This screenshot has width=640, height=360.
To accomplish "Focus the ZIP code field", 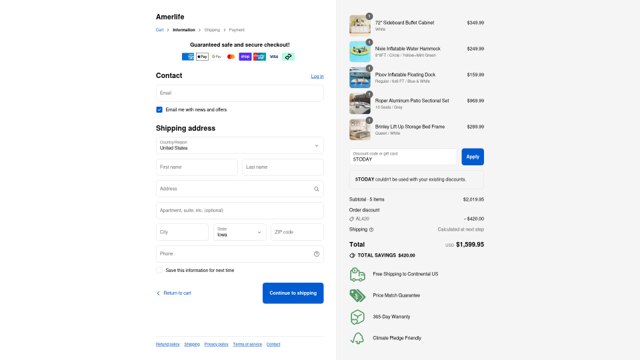I will coord(297,232).
